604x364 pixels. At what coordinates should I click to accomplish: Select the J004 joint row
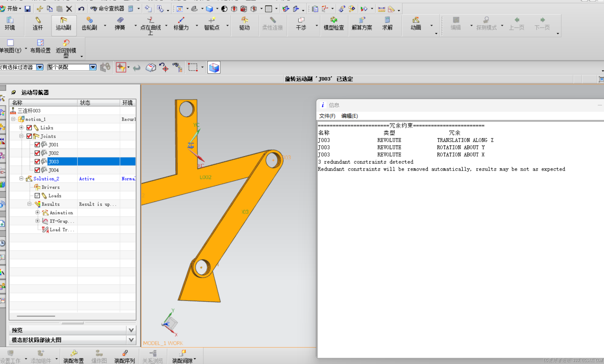pos(73,170)
